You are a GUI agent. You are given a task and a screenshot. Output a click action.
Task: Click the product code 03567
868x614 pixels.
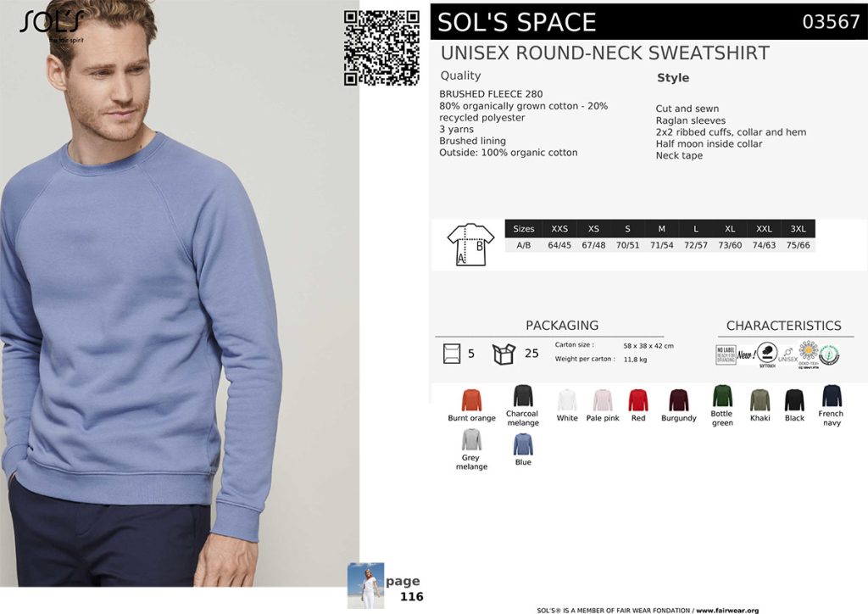coord(831,21)
